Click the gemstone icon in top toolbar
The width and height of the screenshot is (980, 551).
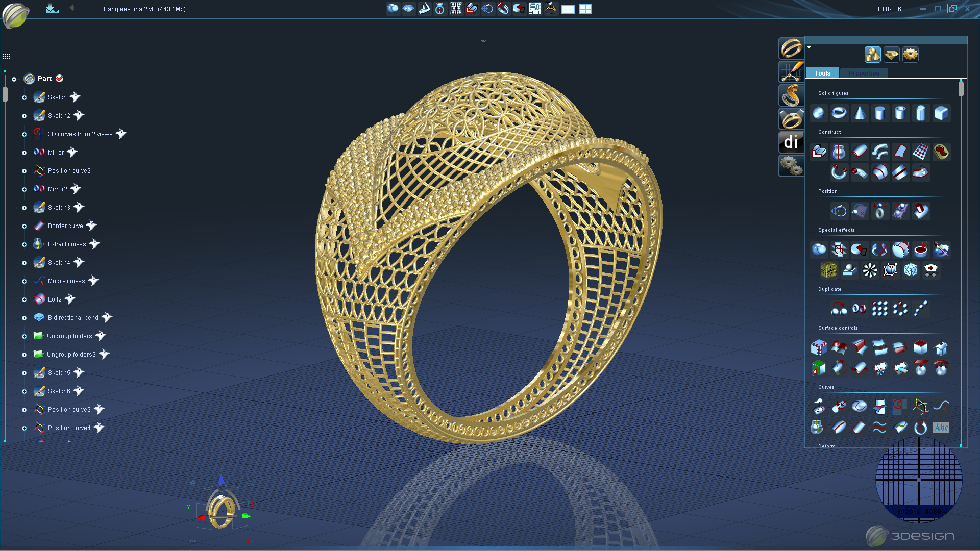point(408,9)
